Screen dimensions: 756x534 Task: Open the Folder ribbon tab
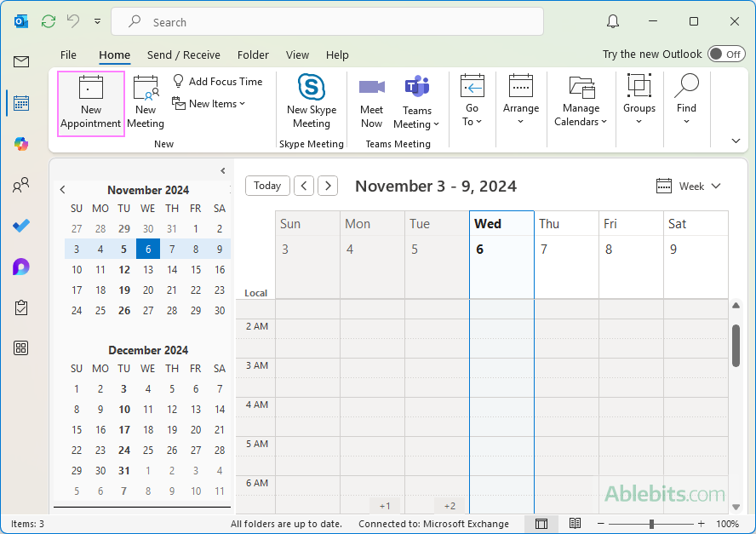pyautogui.click(x=253, y=55)
